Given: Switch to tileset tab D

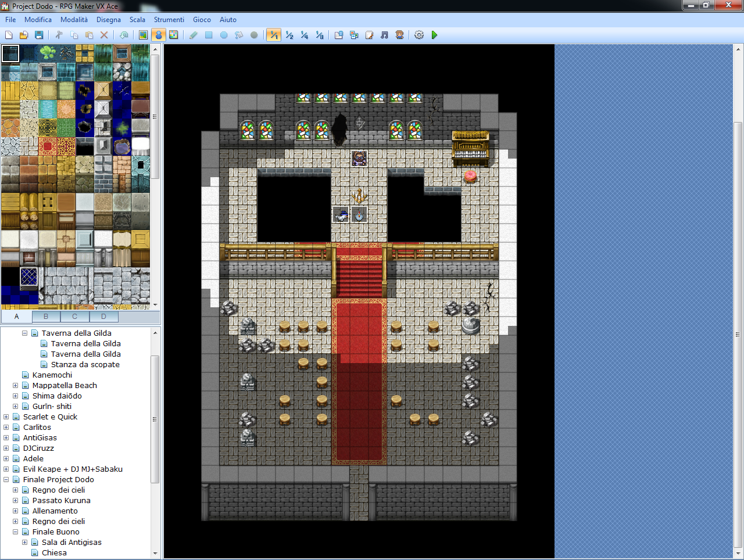Looking at the screenshot, I should (x=103, y=317).
